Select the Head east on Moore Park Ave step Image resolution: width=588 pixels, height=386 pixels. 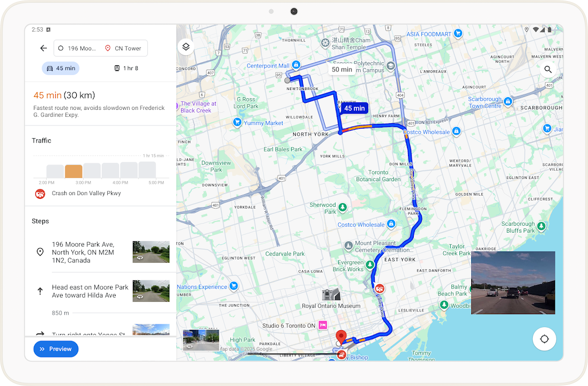click(90, 291)
